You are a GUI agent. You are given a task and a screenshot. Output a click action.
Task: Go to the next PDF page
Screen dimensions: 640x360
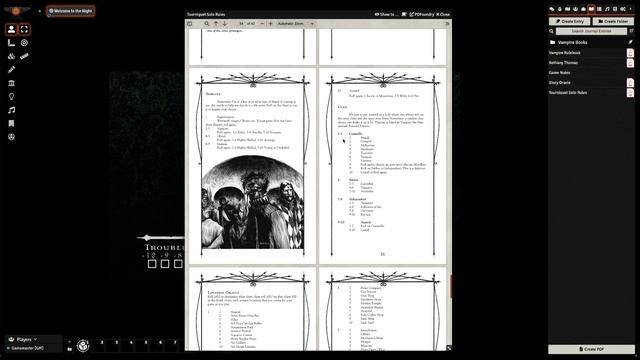click(224, 24)
